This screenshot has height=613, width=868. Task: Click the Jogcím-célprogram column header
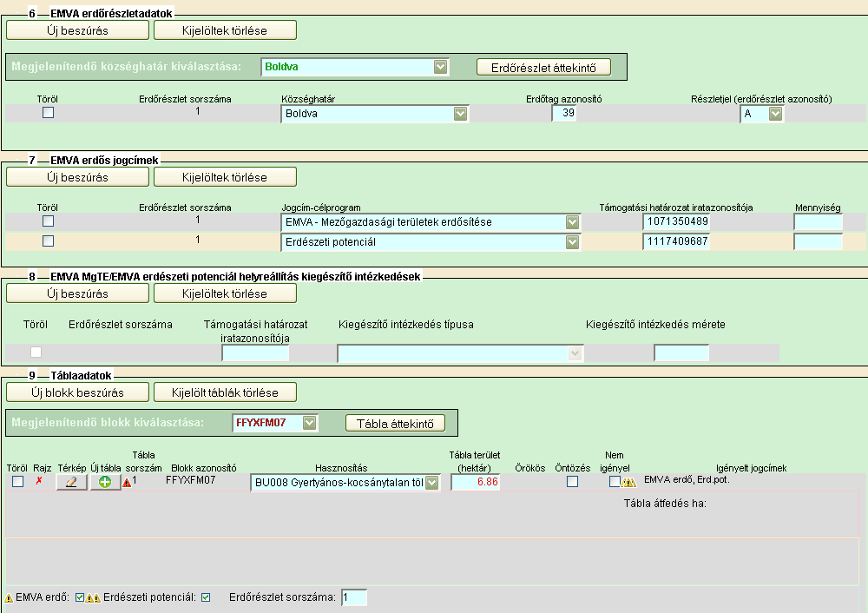pos(321,208)
